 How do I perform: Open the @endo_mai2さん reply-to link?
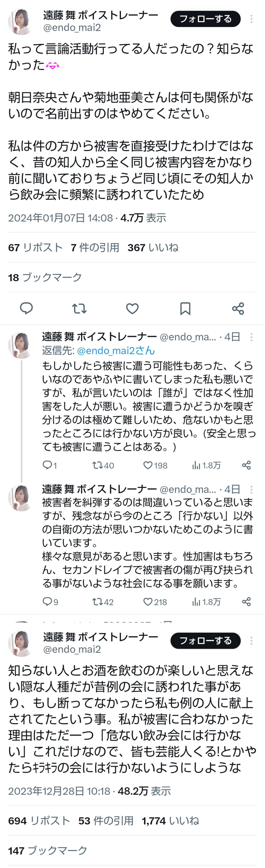pyautogui.click(x=116, y=351)
